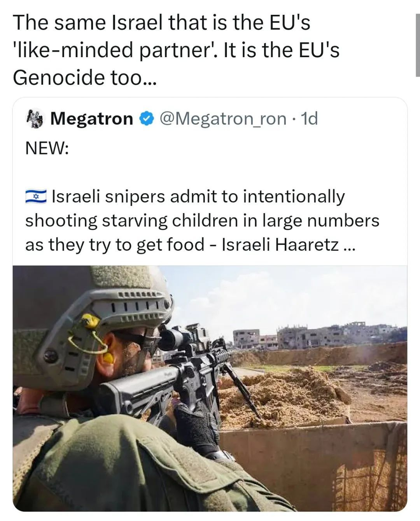
Task: Click the quoted text about Israeli snipers
Action: pyautogui.click(x=202, y=220)
